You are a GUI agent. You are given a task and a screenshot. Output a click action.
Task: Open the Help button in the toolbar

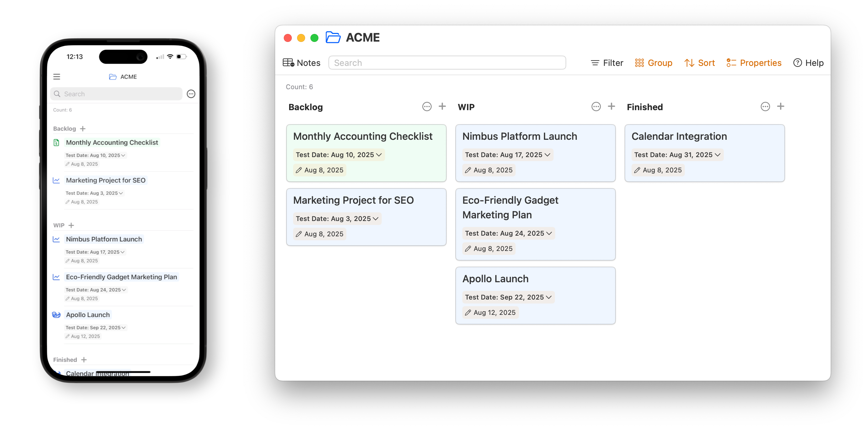coord(808,63)
